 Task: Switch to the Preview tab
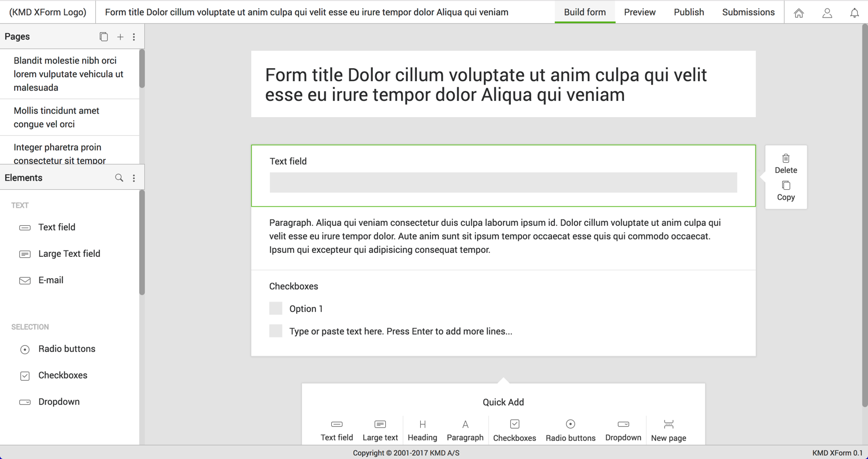coord(640,12)
